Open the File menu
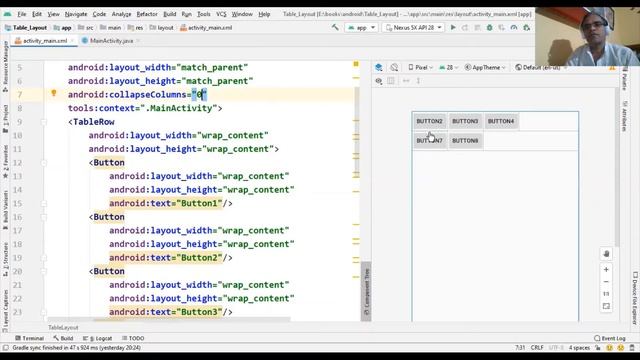 (x=22, y=14)
